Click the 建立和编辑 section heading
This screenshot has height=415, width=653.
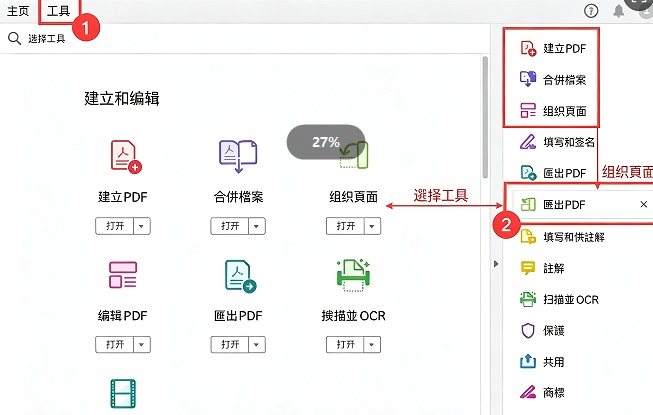click(x=122, y=99)
